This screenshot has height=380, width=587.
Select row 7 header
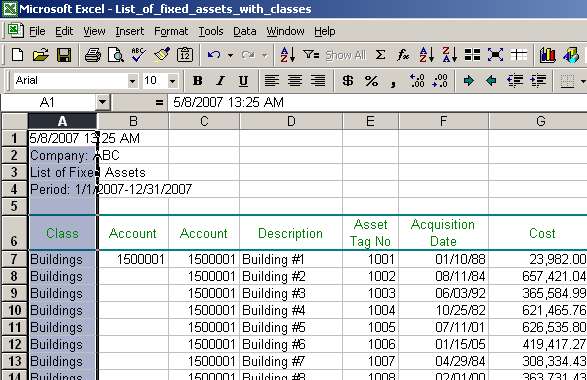(x=14, y=259)
